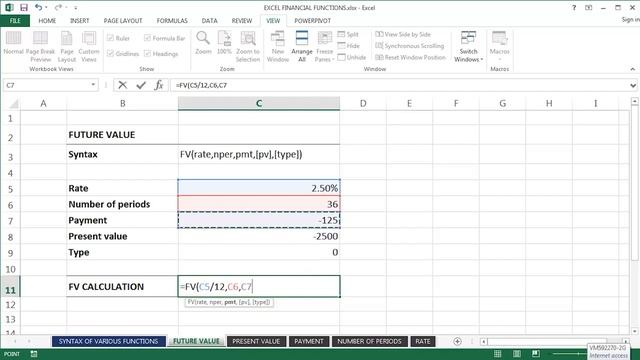
Task: Open Switch Windows dropdown
Action: click(x=468, y=47)
